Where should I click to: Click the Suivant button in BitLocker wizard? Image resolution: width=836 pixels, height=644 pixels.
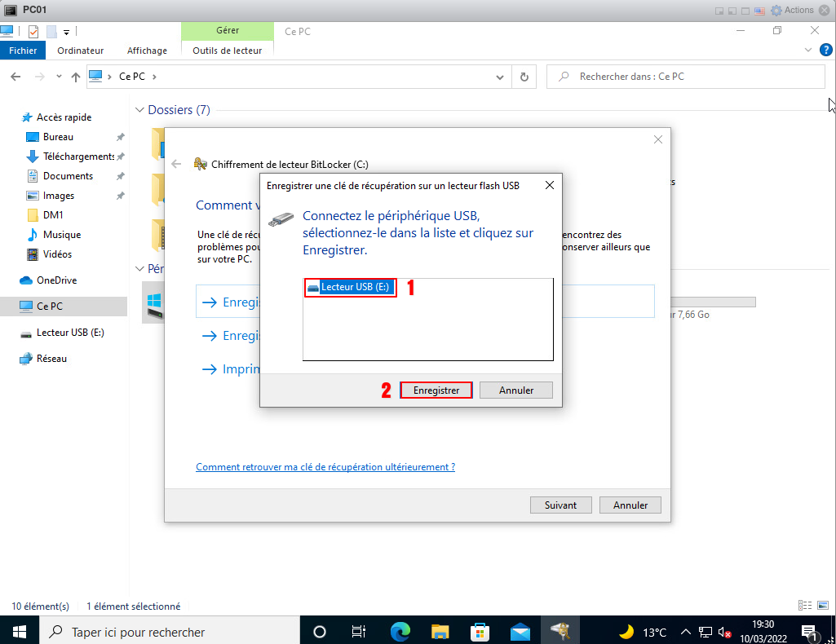pos(560,505)
